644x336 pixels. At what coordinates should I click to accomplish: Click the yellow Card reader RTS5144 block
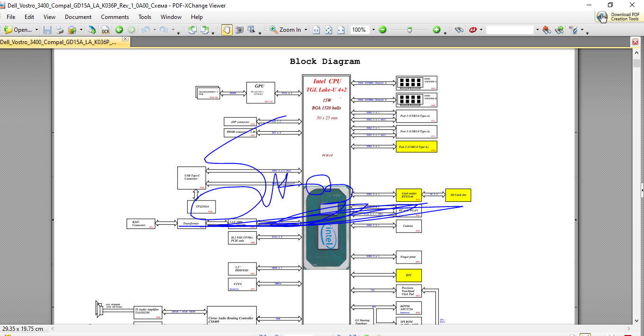click(408, 195)
